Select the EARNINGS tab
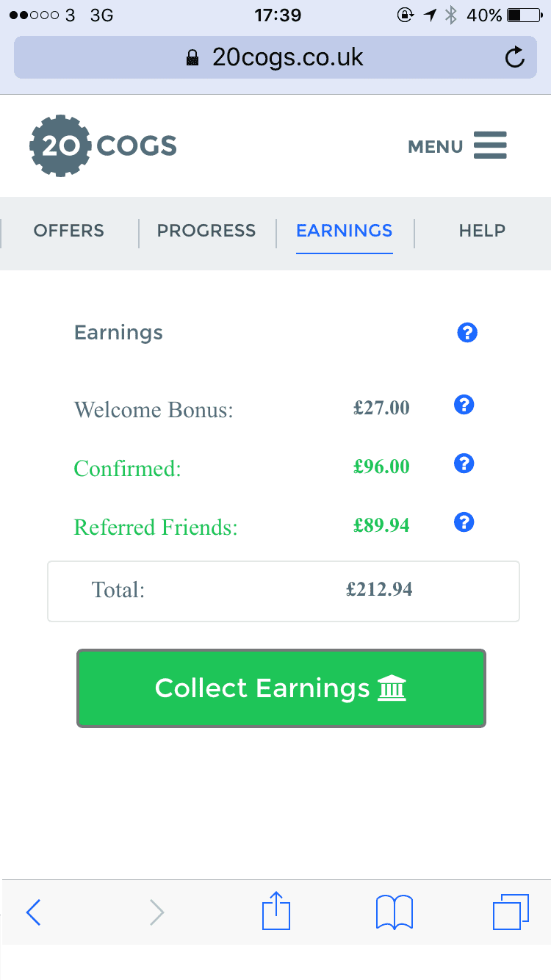 344,231
